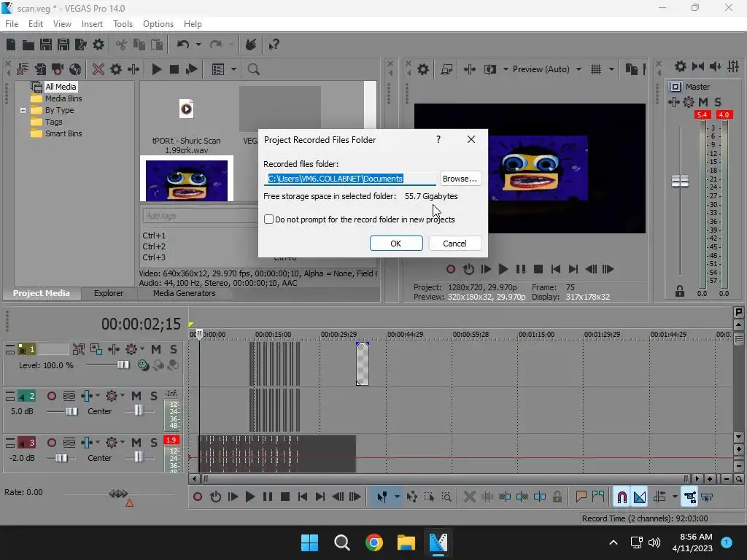
Task: Adjust track 1 Level slider
Action: (x=123, y=365)
